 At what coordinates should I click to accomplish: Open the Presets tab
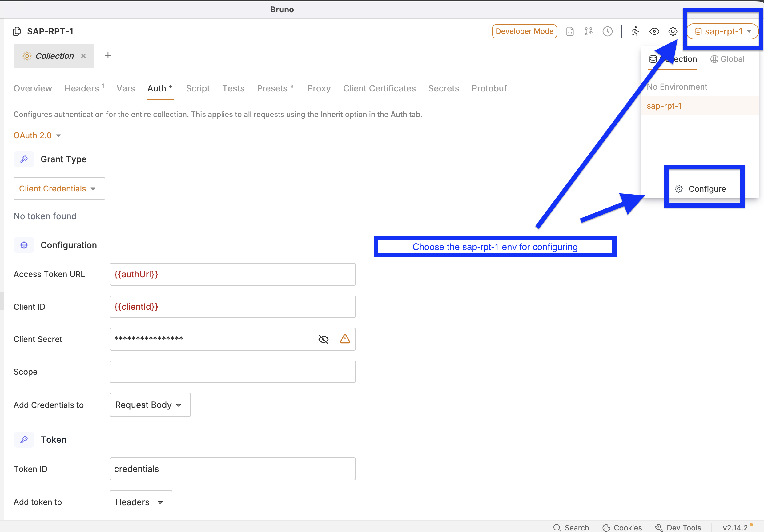pyautogui.click(x=275, y=88)
